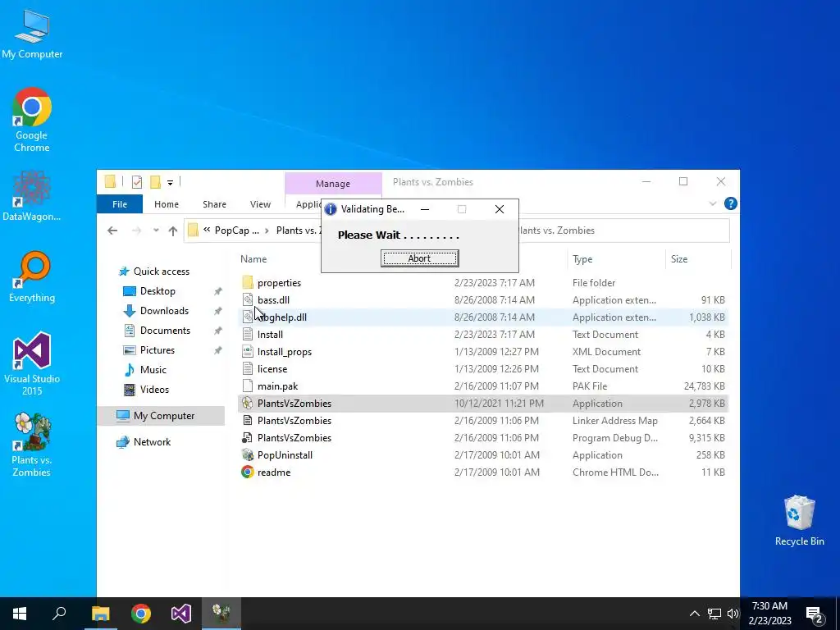840x630 pixels.
Task: Open Plants vs. Zombies desktop shortcut
Action: coord(32,445)
